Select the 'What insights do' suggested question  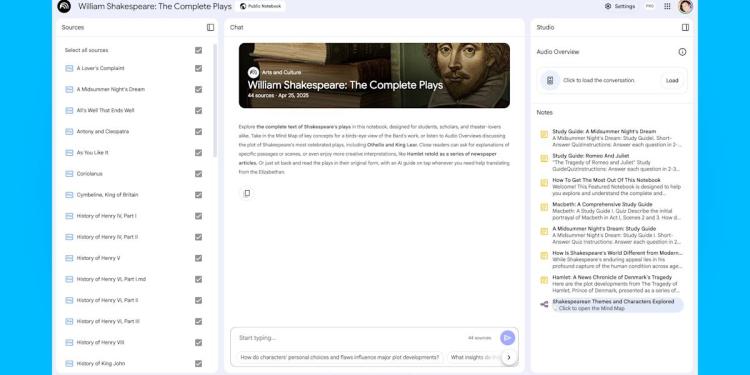tap(474, 357)
